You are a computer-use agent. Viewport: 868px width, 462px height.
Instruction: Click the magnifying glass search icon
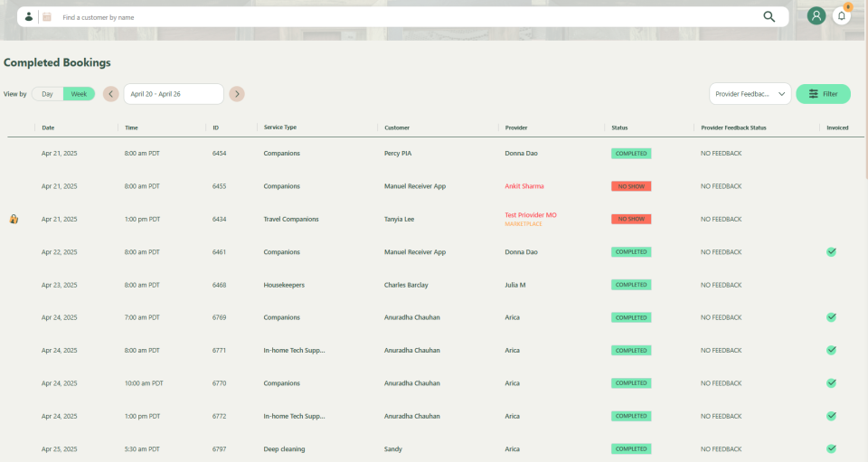coord(769,16)
